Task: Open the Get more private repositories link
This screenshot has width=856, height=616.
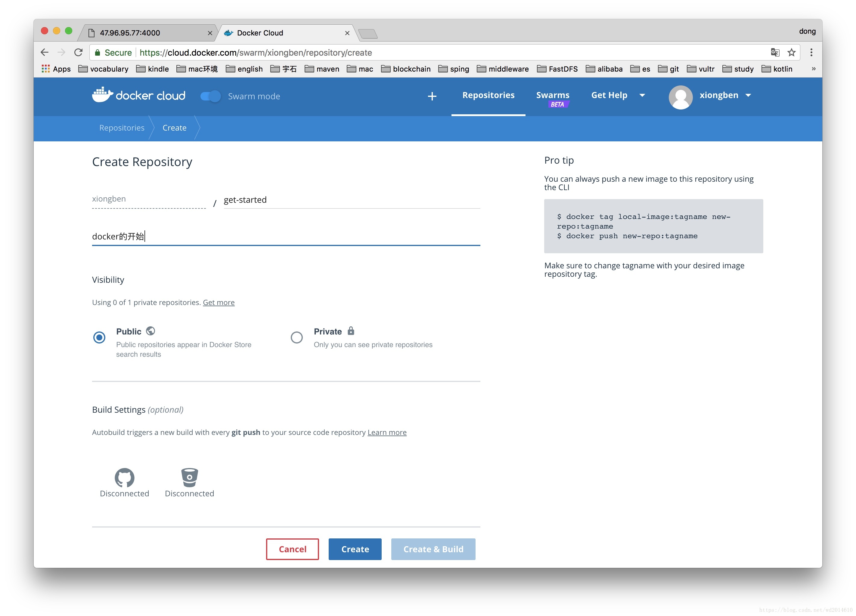Action: 219,303
